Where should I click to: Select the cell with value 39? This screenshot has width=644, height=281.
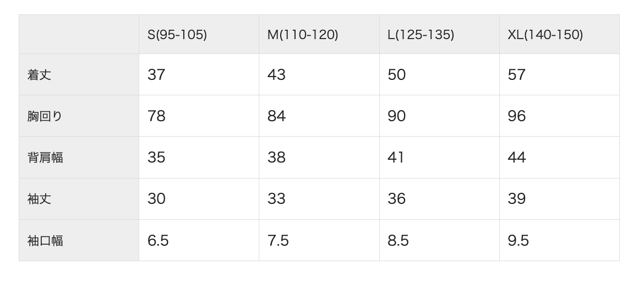coord(516,199)
